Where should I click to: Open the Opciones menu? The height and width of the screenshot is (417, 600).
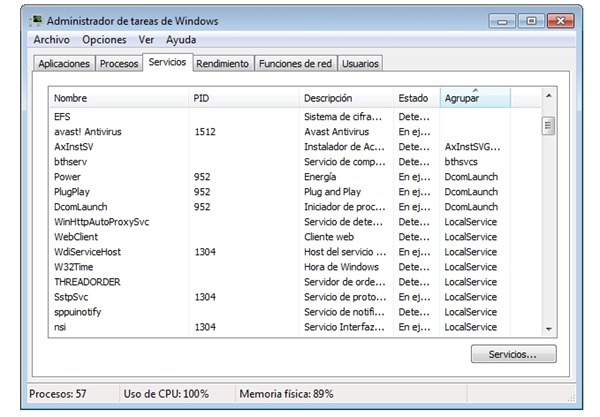coord(104,40)
